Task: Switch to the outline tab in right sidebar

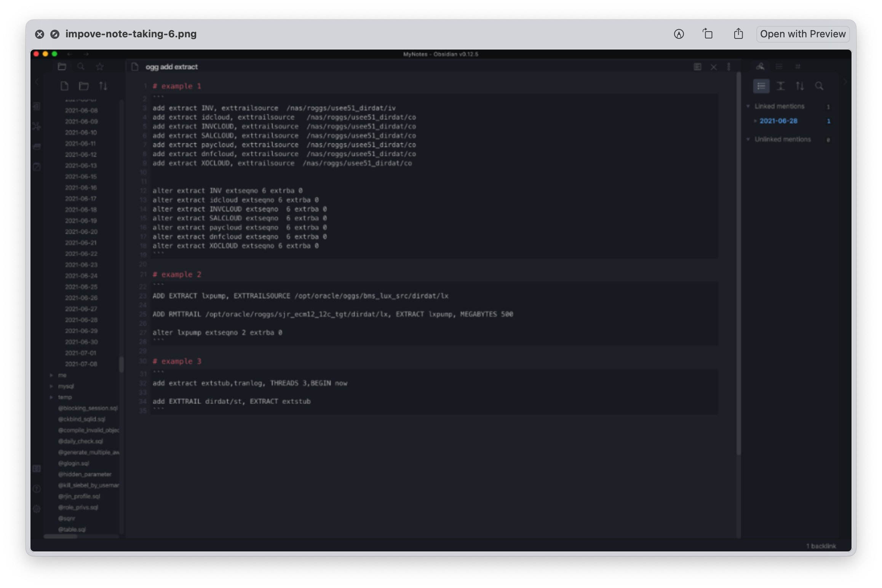Action: [779, 67]
